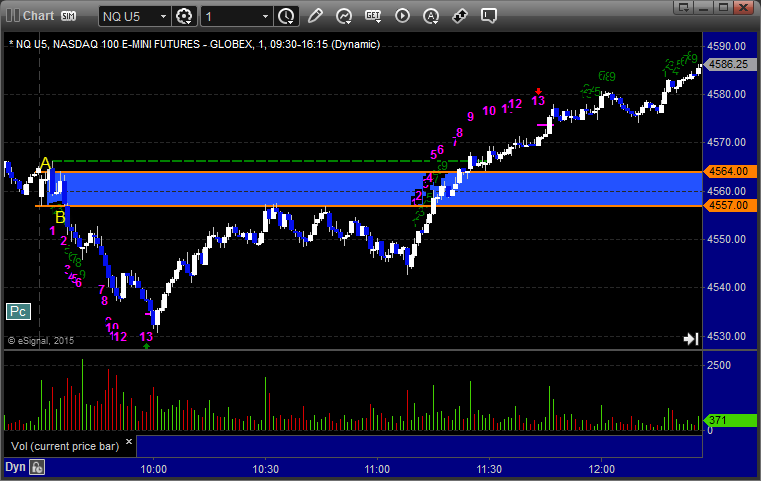Viewport: 761px width, 481px height.
Task: Click the yellow A marker on chart
Action: coord(45,164)
